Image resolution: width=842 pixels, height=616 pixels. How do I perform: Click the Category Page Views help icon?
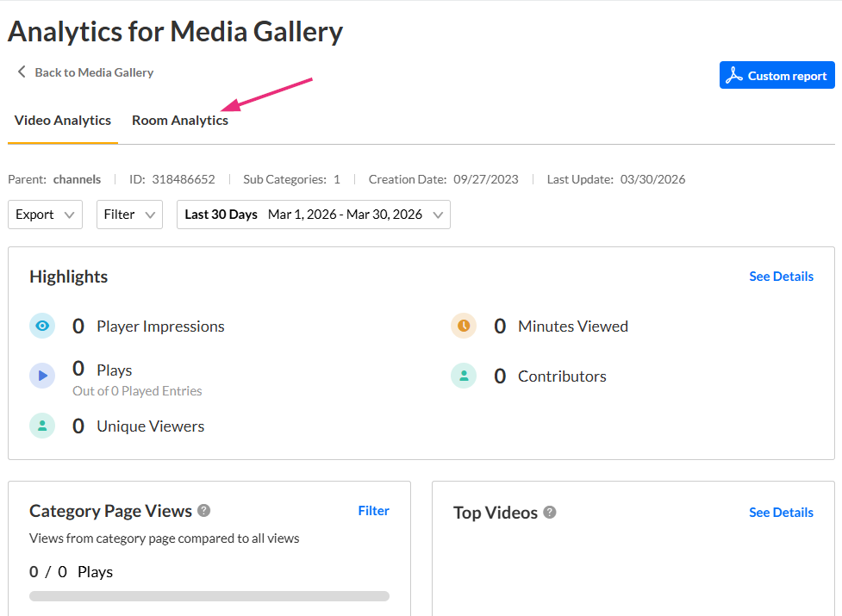(204, 511)
